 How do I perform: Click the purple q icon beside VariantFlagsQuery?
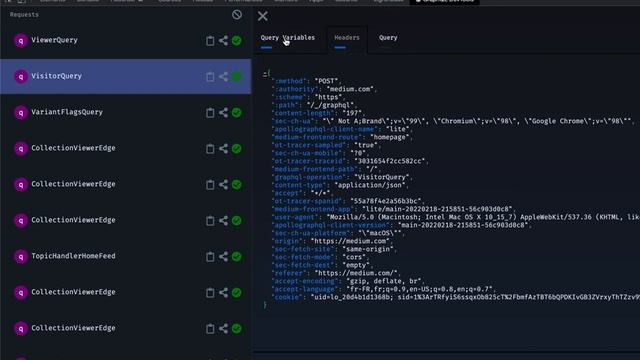21,112
